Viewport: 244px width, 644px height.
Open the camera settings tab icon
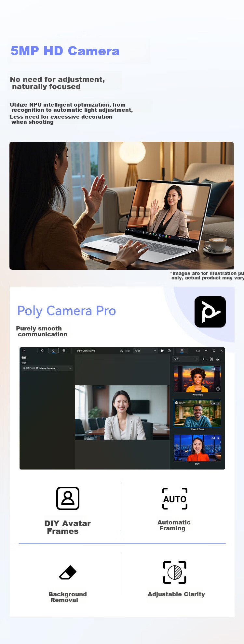43,351
